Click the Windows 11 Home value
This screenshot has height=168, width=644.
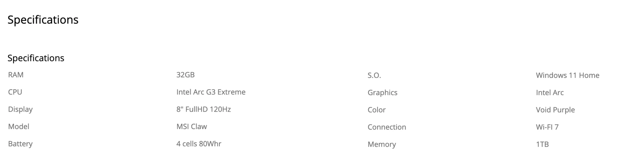(568, 75)
